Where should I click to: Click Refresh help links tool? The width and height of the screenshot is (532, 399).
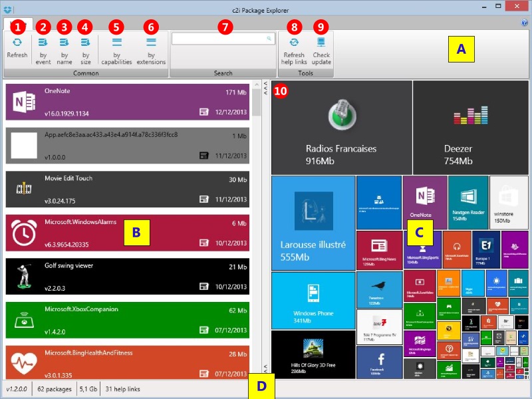pos(294,50)
